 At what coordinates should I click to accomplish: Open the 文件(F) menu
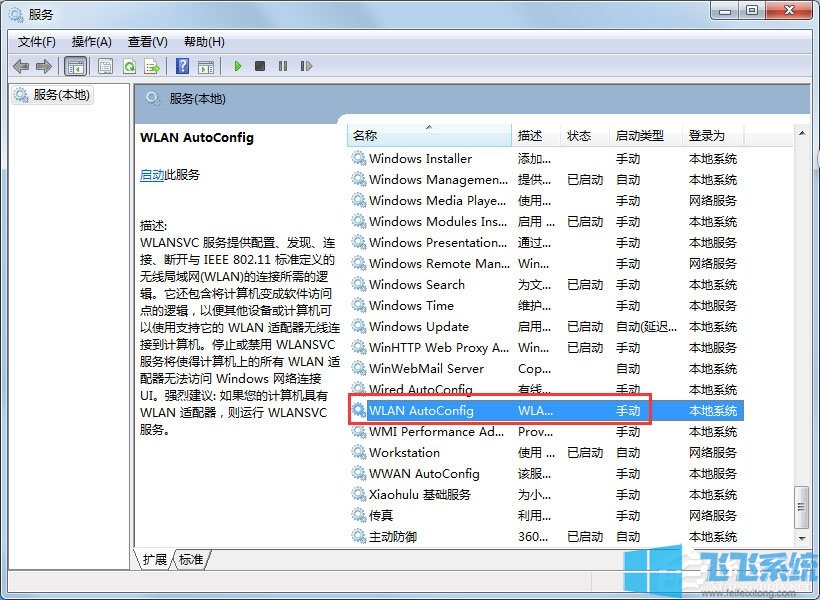click(37, 41)
